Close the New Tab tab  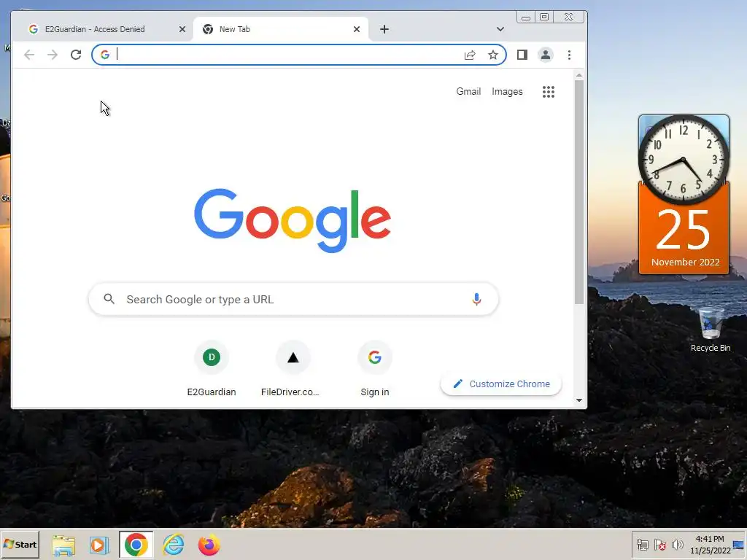[357, 29]
